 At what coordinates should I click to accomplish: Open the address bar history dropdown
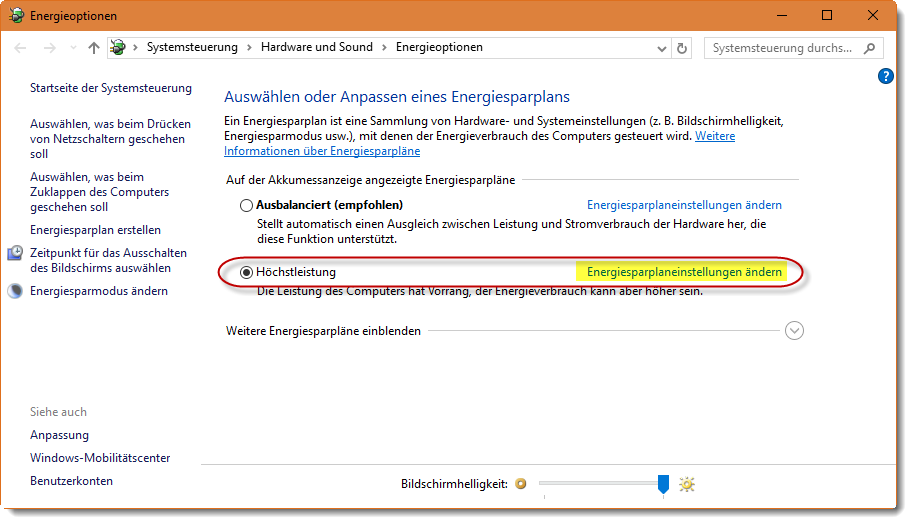[x=662, y=48]
